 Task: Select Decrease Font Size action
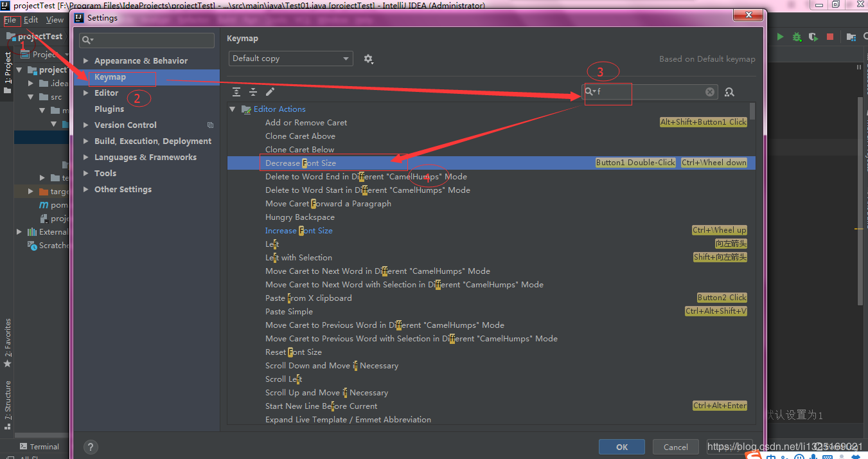pos(301,163)
